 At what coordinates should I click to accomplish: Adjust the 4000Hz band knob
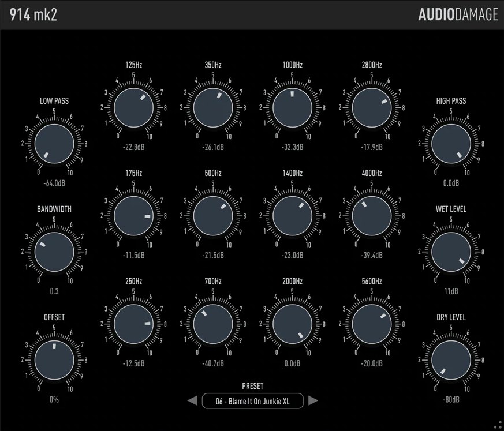[371, 215]
